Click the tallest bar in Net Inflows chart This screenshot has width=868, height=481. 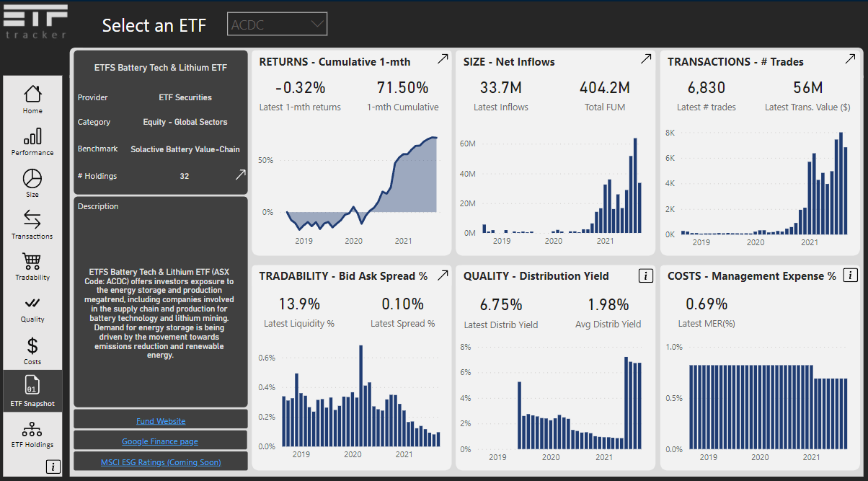pos(635,185)
